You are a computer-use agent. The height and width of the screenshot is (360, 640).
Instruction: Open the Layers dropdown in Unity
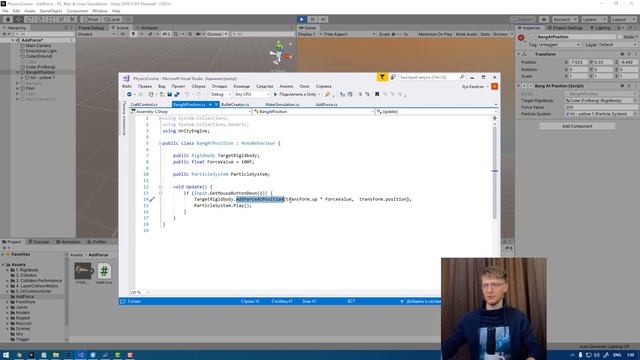tap(593, 19)
